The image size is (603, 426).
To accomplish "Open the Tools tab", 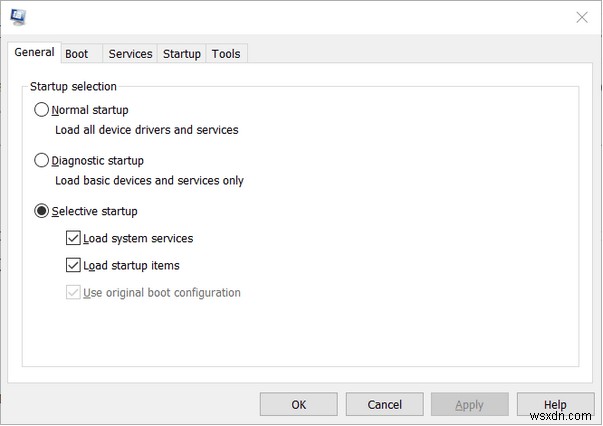I will point(226,54).
